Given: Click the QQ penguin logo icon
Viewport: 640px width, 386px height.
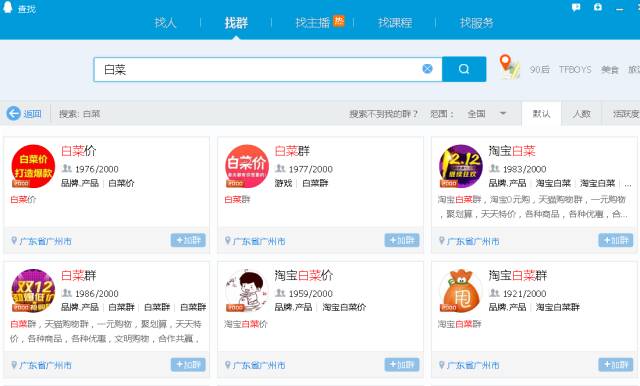Looking at the screenshot, I should (8, 7).
